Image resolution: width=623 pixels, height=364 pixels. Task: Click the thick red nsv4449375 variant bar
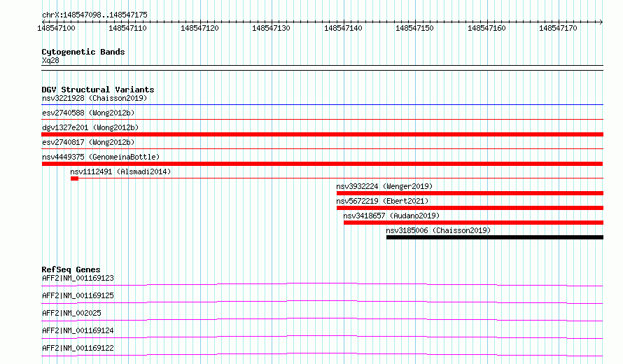(x=322, y=164)
